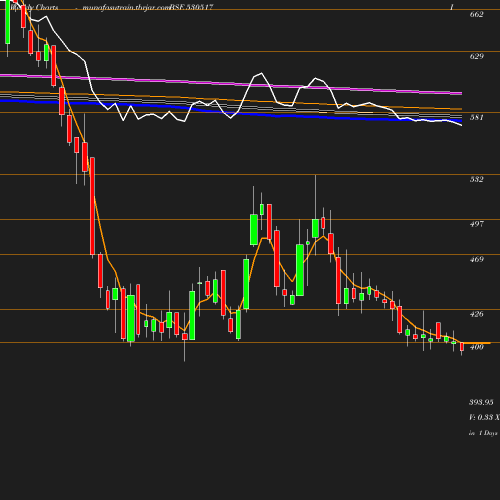Click the 629 price axis label

[x=476, y=56]
